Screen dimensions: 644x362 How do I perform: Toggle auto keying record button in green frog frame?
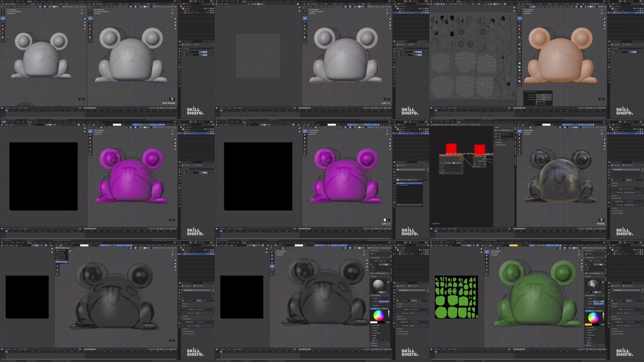[509, 349]
